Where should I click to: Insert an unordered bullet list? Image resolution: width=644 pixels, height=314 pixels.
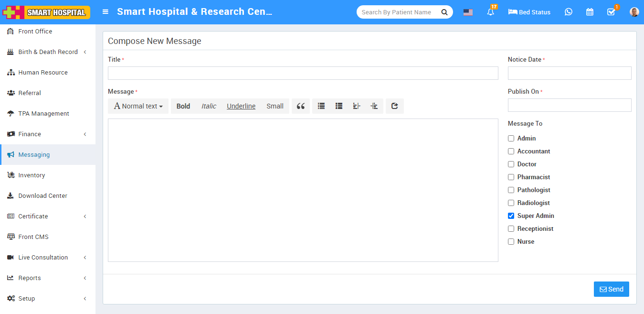[321, 106]
